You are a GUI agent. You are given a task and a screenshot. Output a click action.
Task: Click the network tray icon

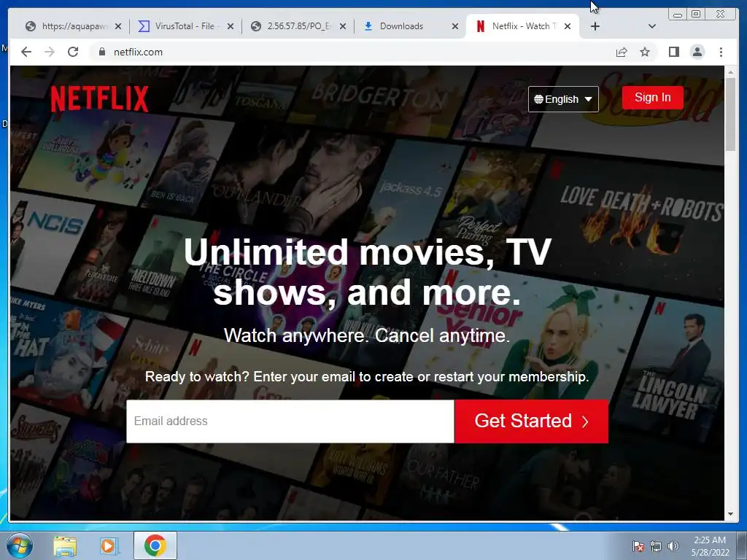click(x=656, y=546)
